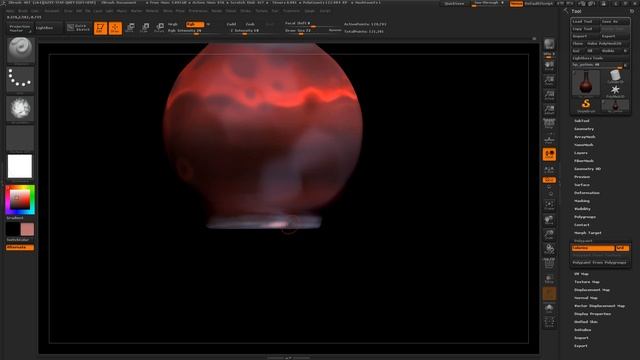Select the Rotate transform icon in top shelf
The width and height of the screenshot is (640, 360).
(160, 28)
